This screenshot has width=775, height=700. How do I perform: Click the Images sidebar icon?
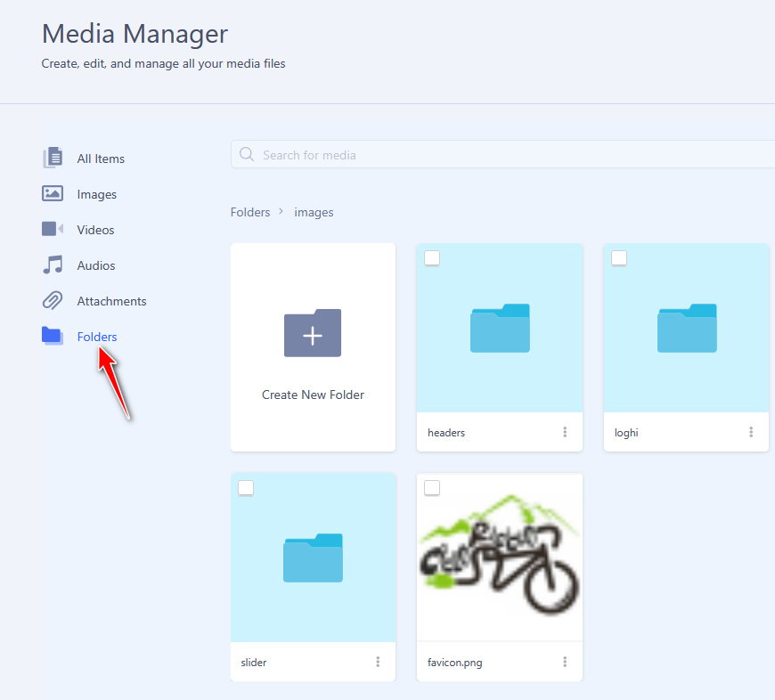click(53, 194)
